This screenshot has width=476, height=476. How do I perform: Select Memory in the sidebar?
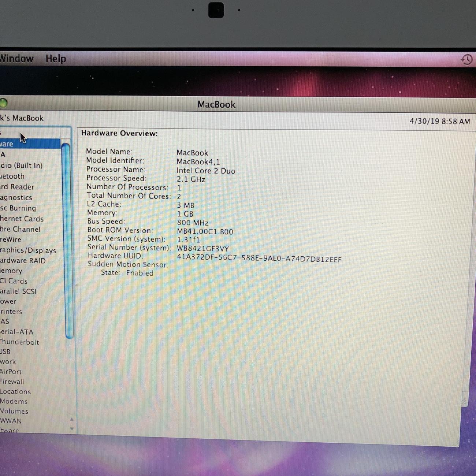[11, 271]
